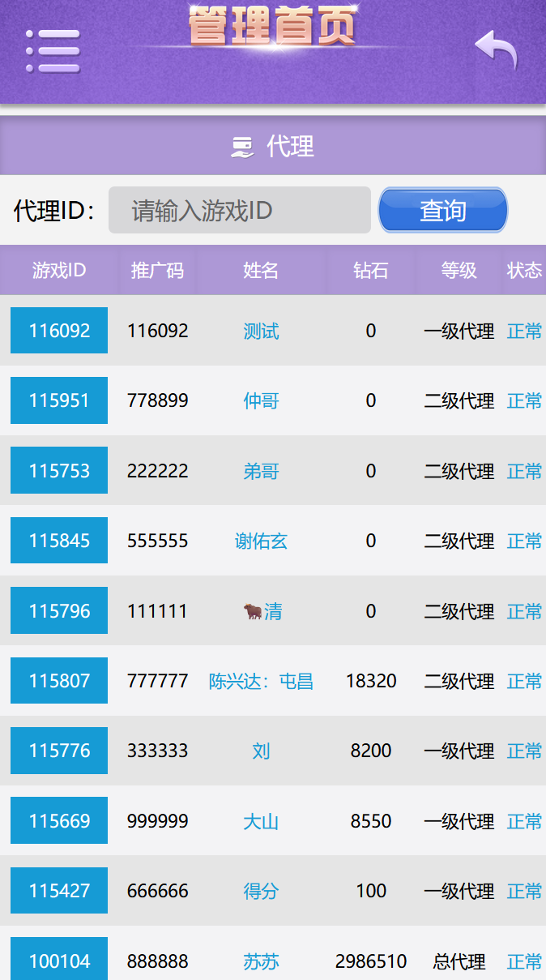The width and height of the screenshot is (546, 980).
Task: Click 正常 status in 115796 row
Action: tap(524, 611)
